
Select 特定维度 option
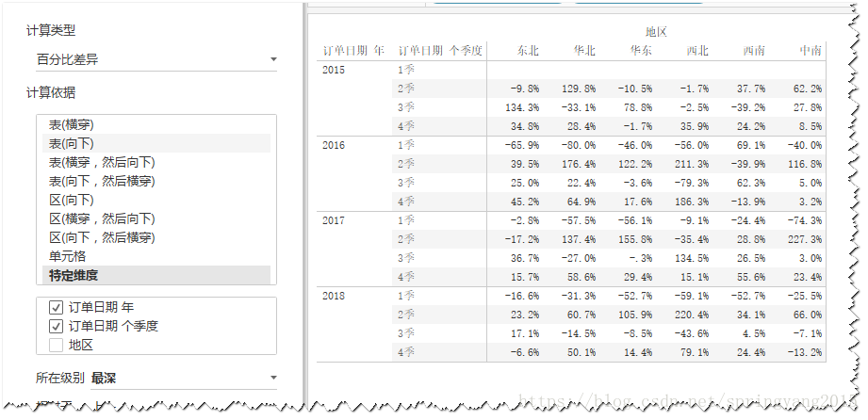pos(156,275)
